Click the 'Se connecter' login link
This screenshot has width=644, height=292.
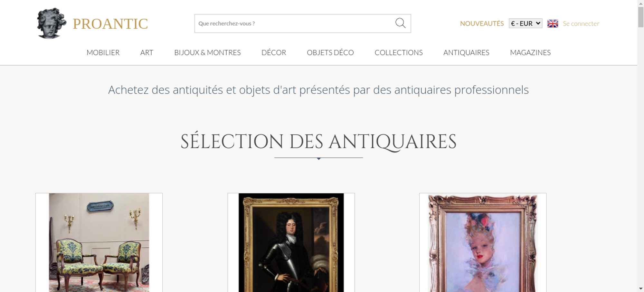pos(581,23)
